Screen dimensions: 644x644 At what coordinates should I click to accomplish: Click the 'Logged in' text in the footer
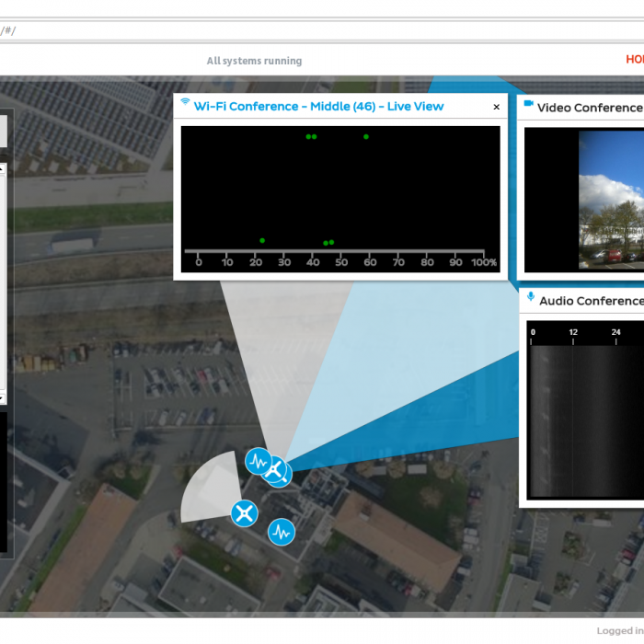[x=620, y=630]
